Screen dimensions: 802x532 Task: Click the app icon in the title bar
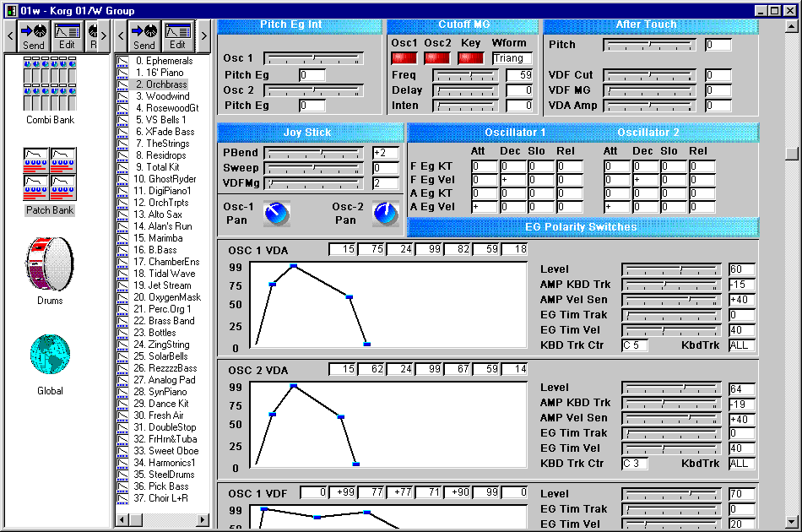coord(11,10)
